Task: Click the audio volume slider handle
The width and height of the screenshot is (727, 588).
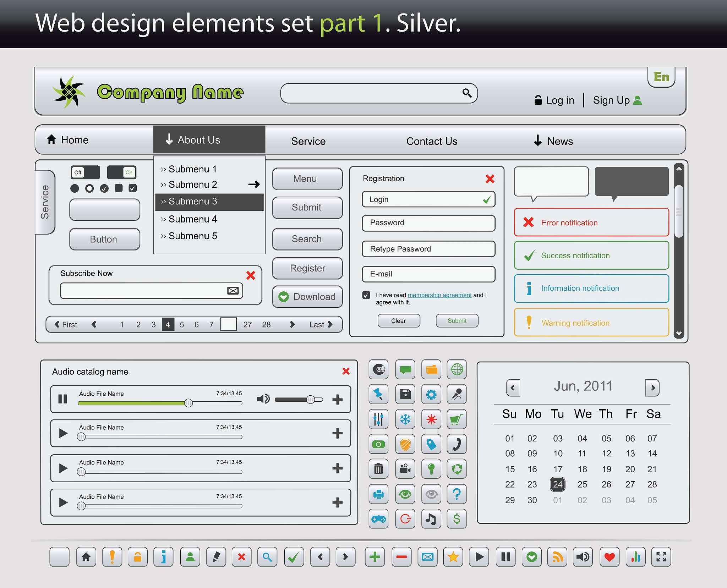Action: [311, 400]
